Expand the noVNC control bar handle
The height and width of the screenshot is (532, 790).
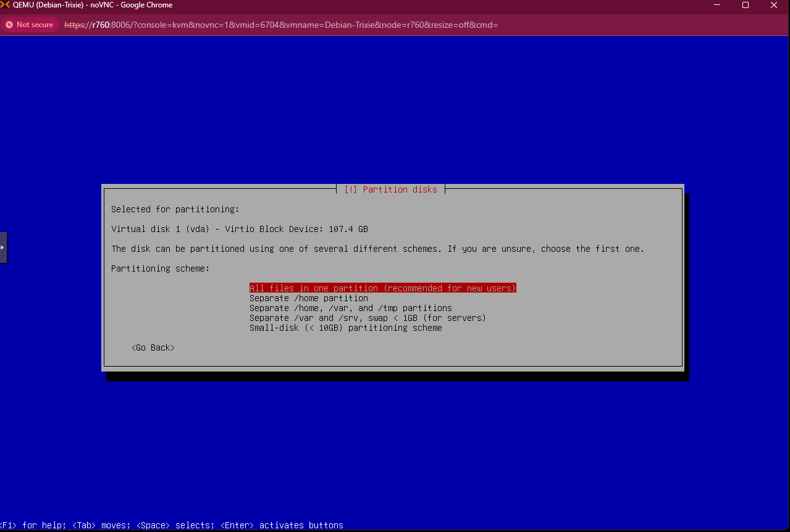coord(3,247)
